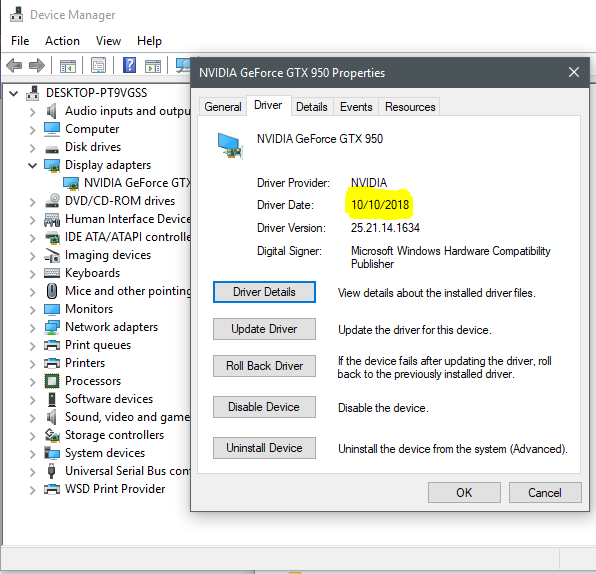Select the Driver tab
This screenshot has height=574, width=596.
click(x=268, y=105)
